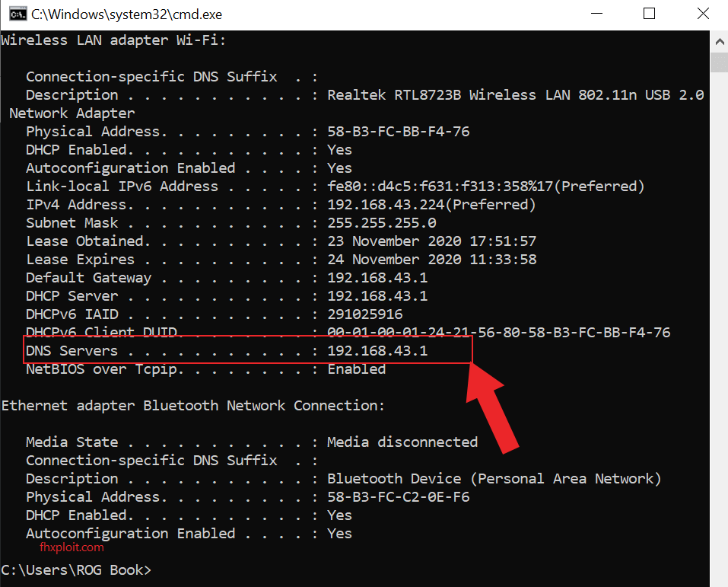
Task: Click the Wi-Fi 'Autoconfiguration Enabled' label
Action: (131, 168)
